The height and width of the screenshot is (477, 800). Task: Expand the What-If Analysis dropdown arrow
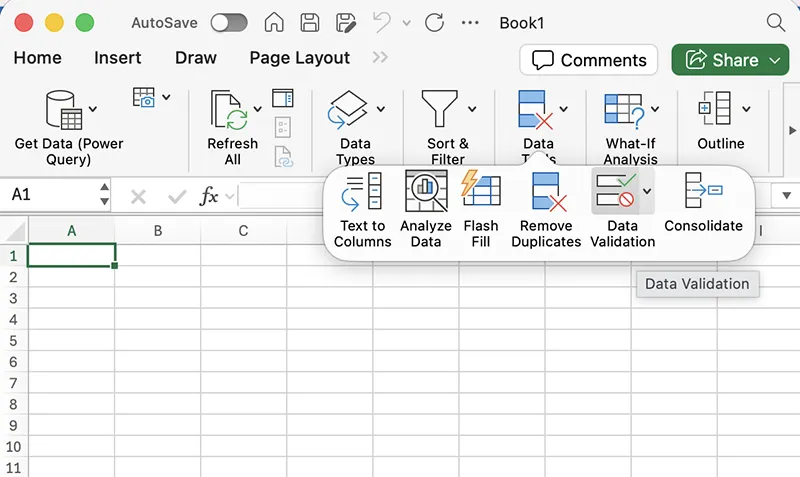tap(655, 109)
